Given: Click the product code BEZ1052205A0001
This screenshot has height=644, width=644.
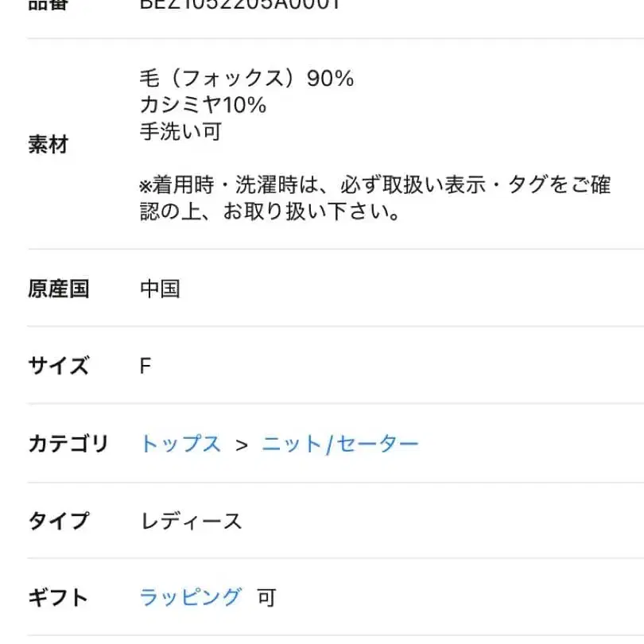Looking at the screenshot, I should coord(240,5).
